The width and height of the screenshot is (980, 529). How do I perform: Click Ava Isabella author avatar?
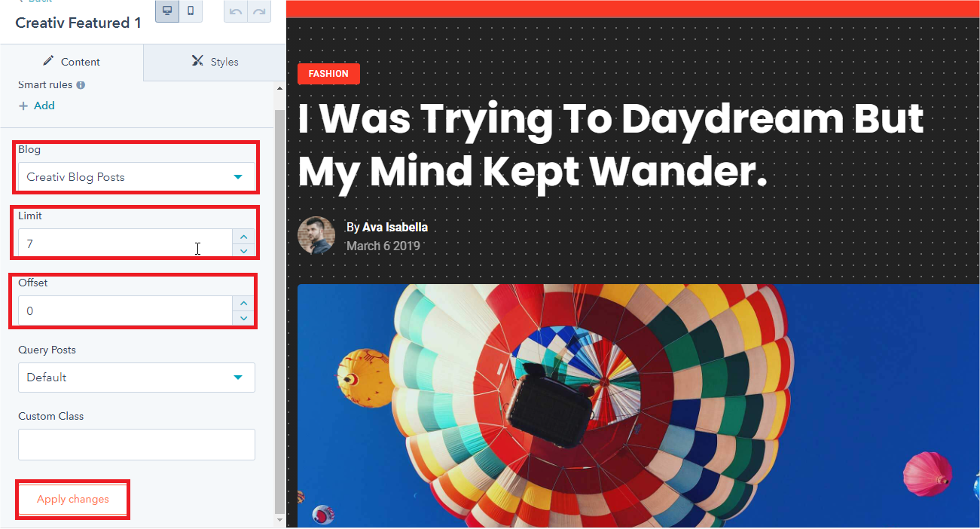pos(316,236)
